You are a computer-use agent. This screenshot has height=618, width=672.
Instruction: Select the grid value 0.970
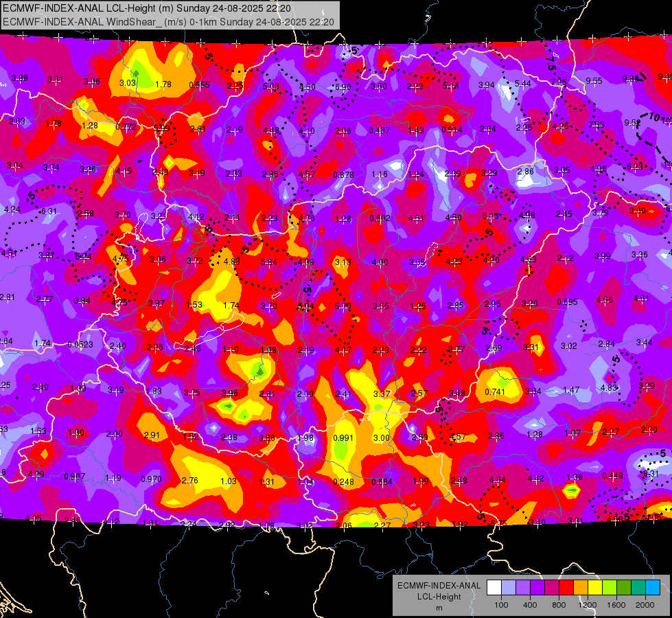click(x=151, y=479)
